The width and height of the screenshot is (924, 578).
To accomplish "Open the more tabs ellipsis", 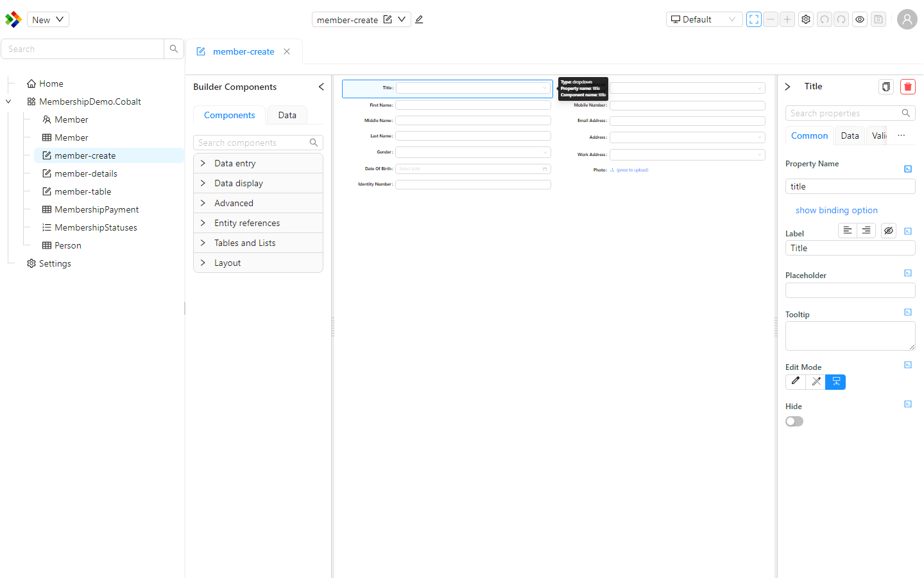I will tap(902, 136).
